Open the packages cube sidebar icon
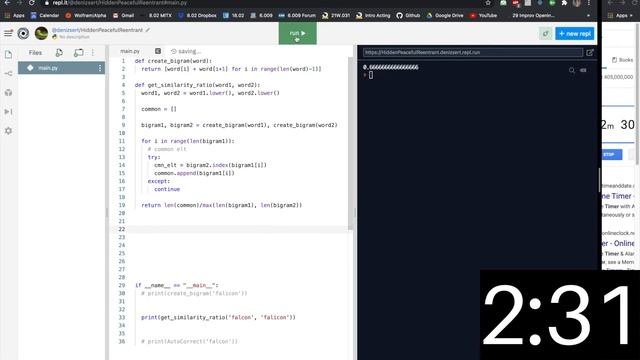Screen dimensions: 640x360 9,93
